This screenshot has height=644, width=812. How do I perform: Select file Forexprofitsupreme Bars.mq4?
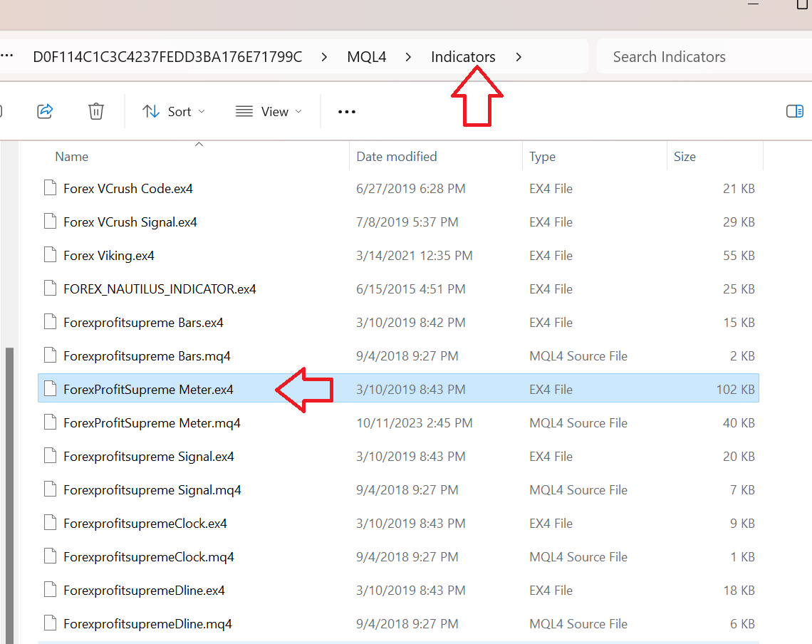(x=398, y=356)
